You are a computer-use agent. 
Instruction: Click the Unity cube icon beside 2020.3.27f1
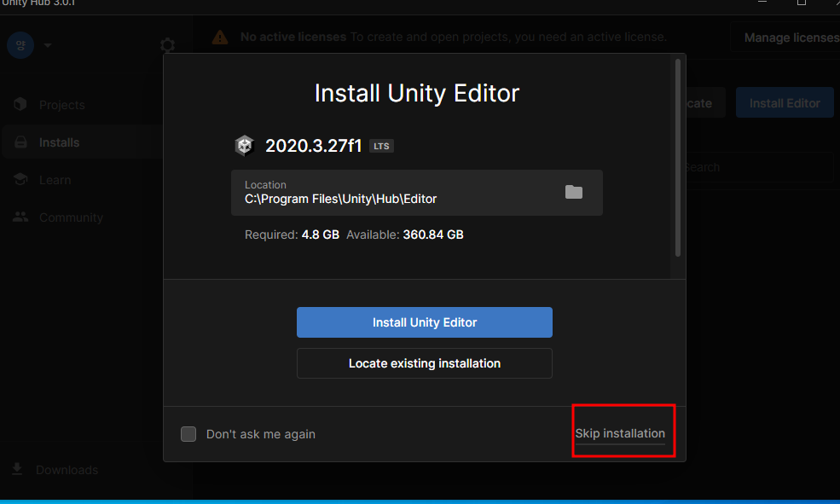click(244, 145)
